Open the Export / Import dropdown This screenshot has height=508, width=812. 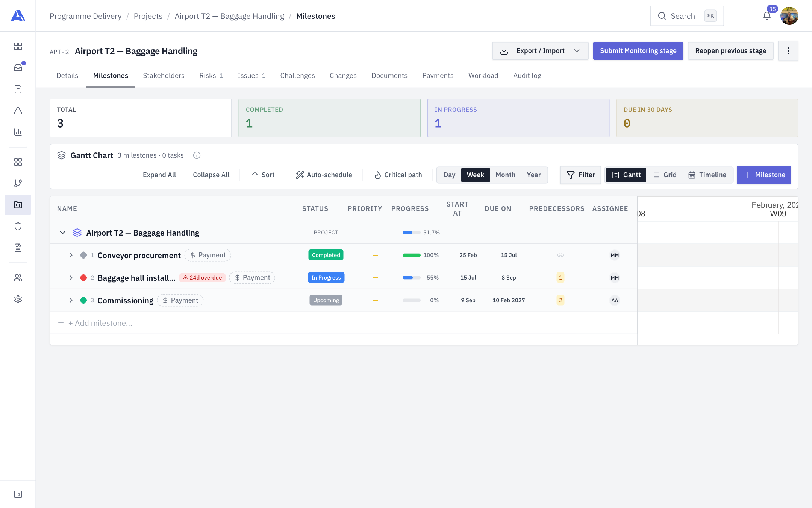coord(540,51)
